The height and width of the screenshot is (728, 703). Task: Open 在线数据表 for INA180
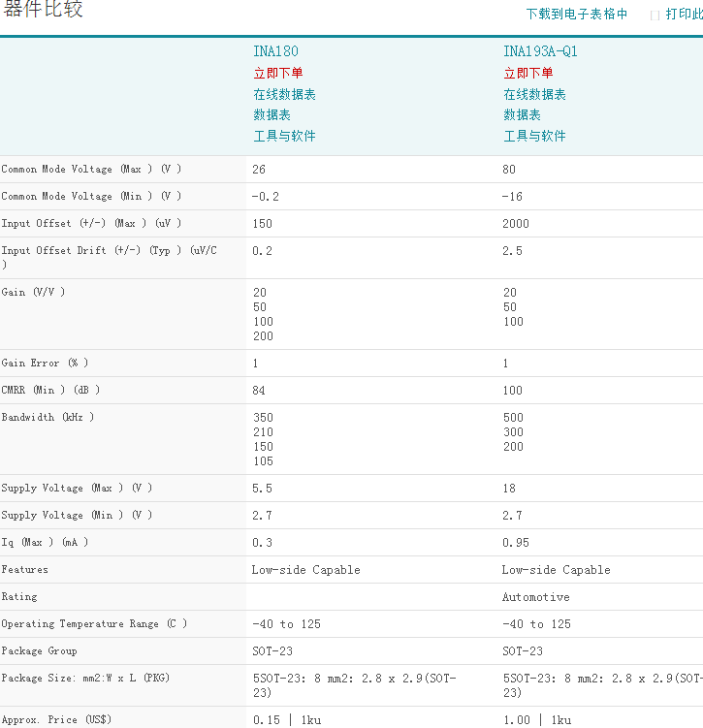pyautogui.click(x=284, y=94)
